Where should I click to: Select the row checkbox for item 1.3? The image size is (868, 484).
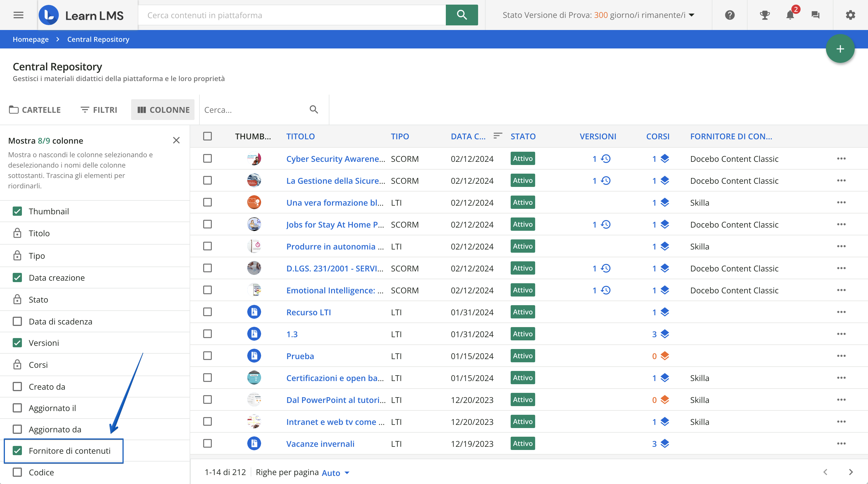click(207, 334)
